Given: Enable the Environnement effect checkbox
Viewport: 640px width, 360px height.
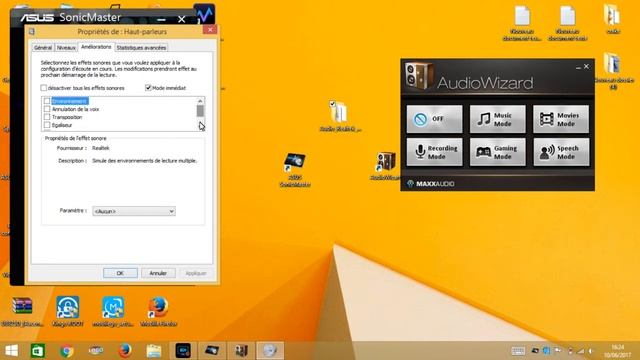Looking at the screenshot, I should pyautogui.click(x=47, y=101).
